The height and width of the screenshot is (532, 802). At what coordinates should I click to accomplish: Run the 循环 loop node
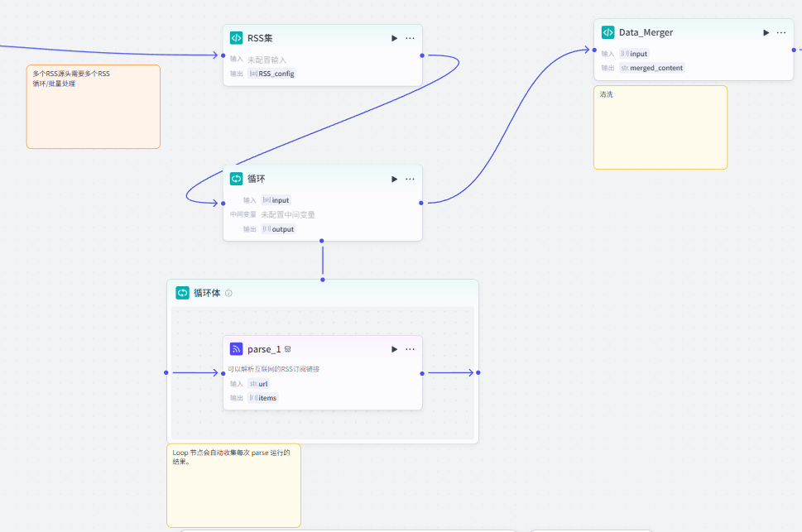[x=394, y=179]
